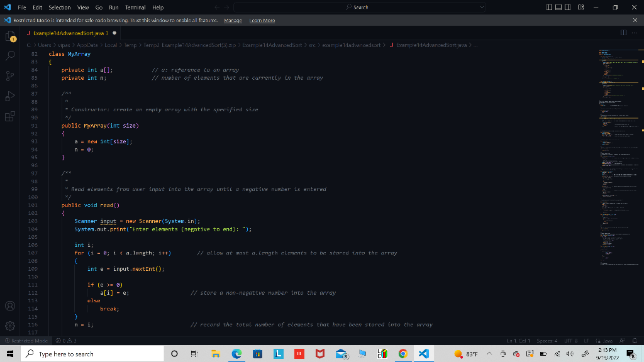Screen dimensions: 644x362
Task: Toggle the primary side bar layout
Action: click(549, 8)
